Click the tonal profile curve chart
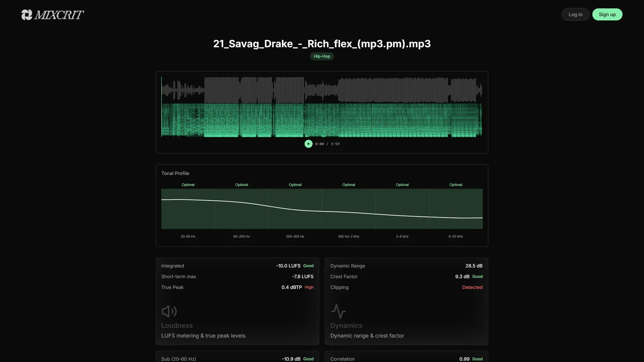 [322, 209]
